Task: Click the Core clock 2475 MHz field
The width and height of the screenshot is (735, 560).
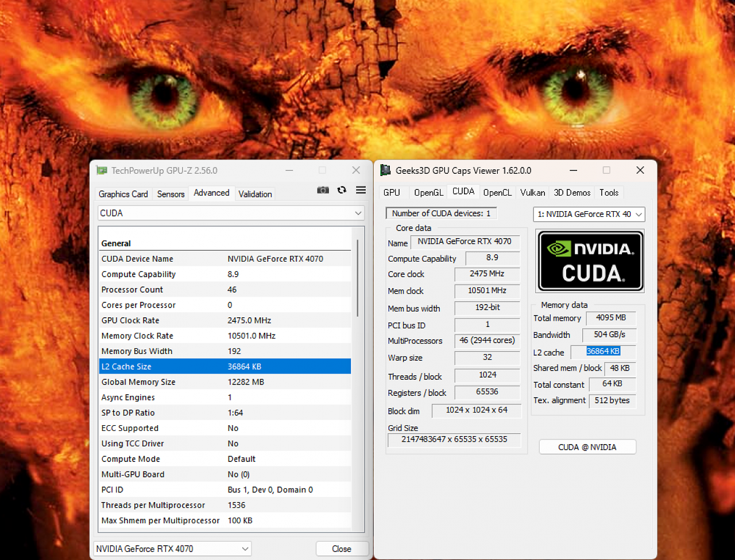Action: 487,274
